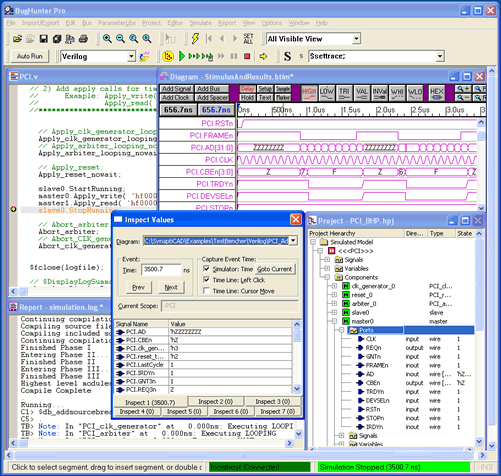Image resolution: width=501 pixels, height=476 pixels.
Task: Click the breakpoint marker in PCI.v gutter
Action: click(13, 209)
